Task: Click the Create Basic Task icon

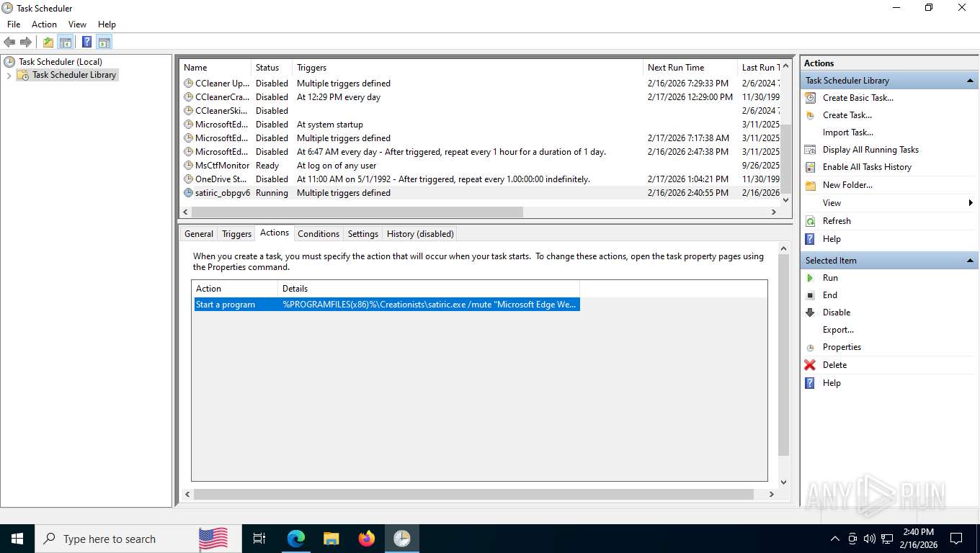Action: tap(811, 98)
